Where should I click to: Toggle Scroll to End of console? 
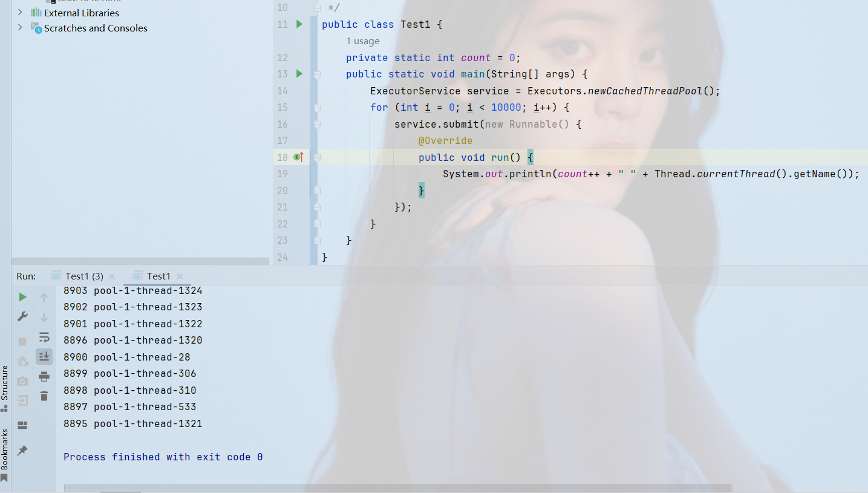point(44,357)
